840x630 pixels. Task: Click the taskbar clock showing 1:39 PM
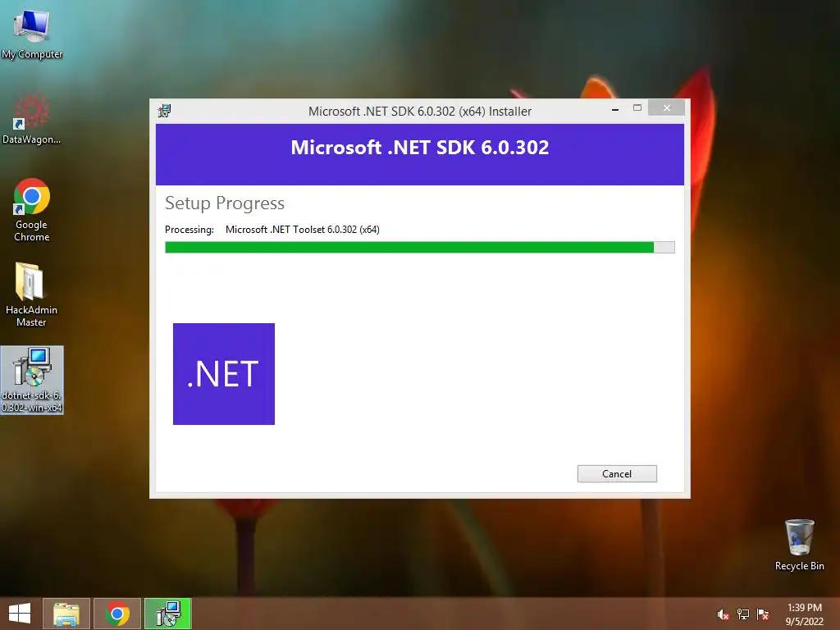click(x=804, y=614)
